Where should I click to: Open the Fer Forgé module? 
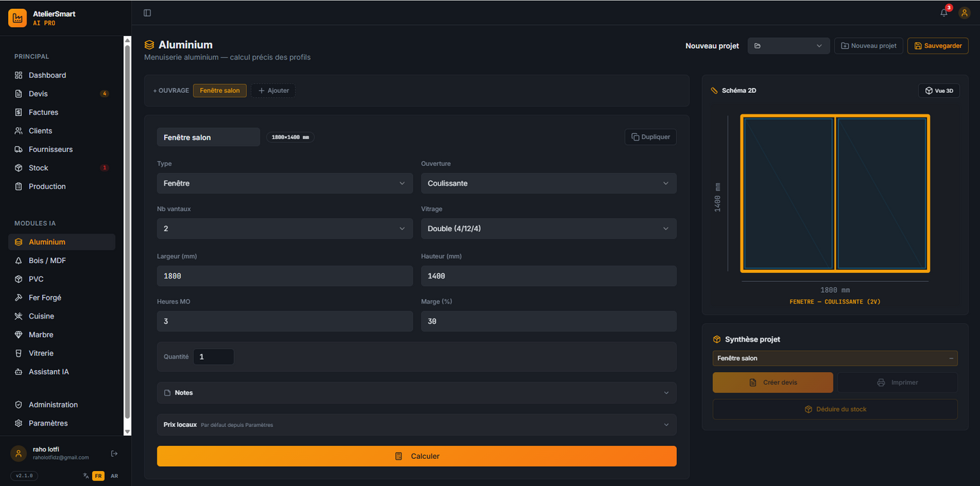[45, 298]
